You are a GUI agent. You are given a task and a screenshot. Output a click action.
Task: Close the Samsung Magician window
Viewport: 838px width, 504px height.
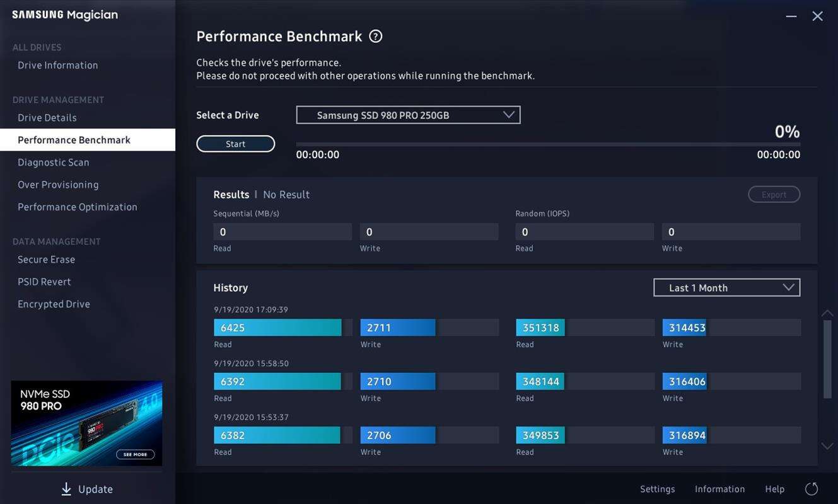tap(818, 16)
